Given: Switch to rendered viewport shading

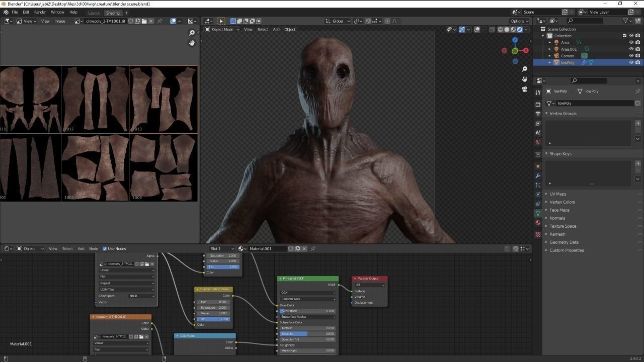Looking at the screenshot, I should pyautogui.click(x=520, y=30).
